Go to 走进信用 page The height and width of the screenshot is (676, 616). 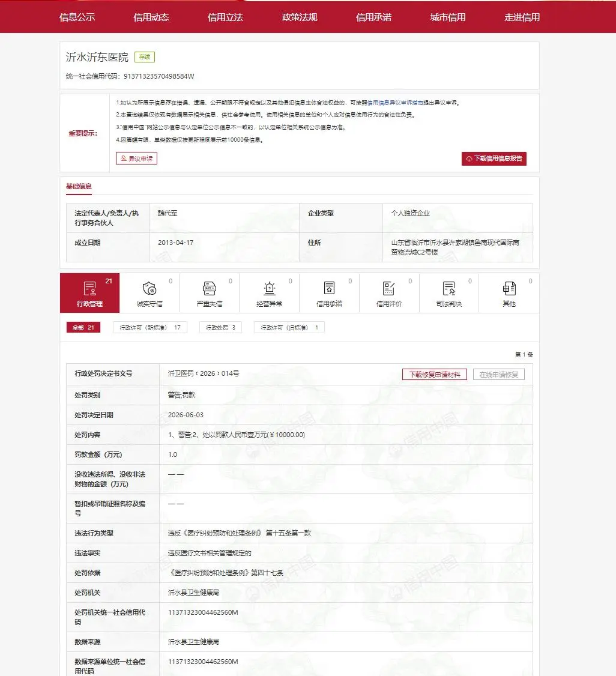pos(522,17)
